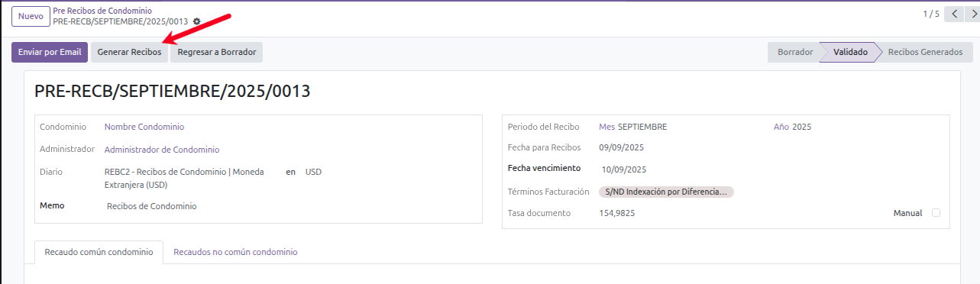Send the record with Enviar por Email
Viewport: 980px width, 284px height.
pos(50,52)
